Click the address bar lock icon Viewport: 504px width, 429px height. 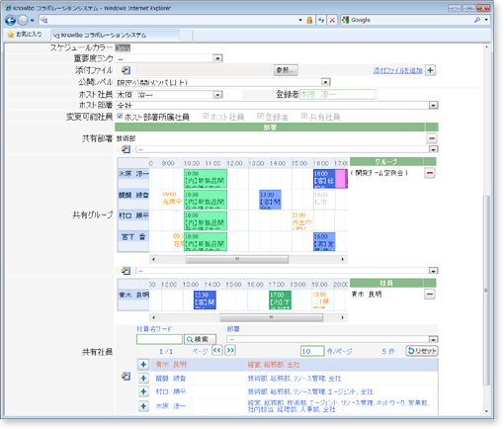point(309,20)
